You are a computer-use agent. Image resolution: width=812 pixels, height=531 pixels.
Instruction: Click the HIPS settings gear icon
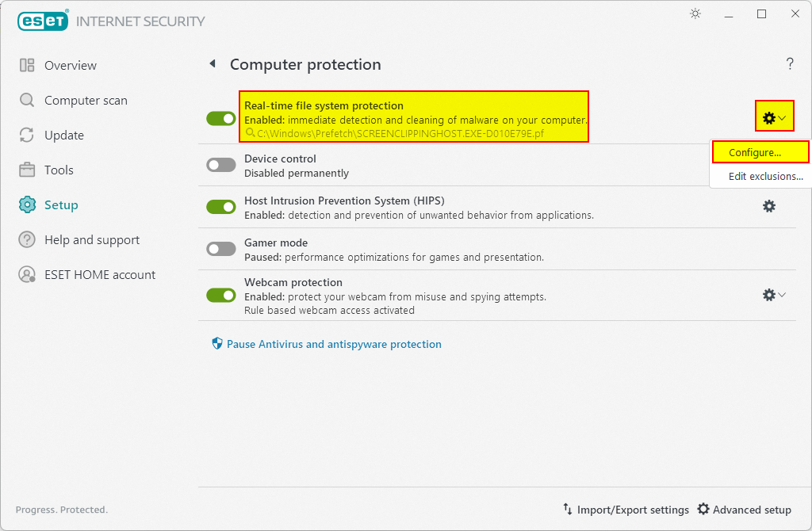point(768,206)
